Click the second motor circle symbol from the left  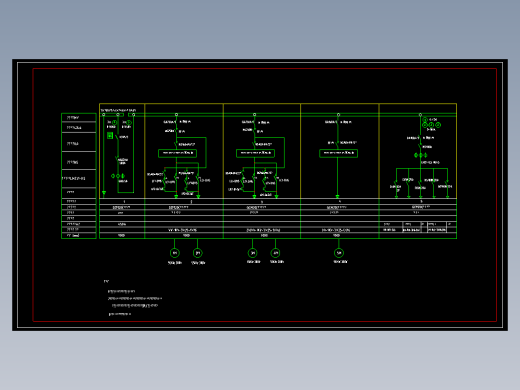point(198,253)
